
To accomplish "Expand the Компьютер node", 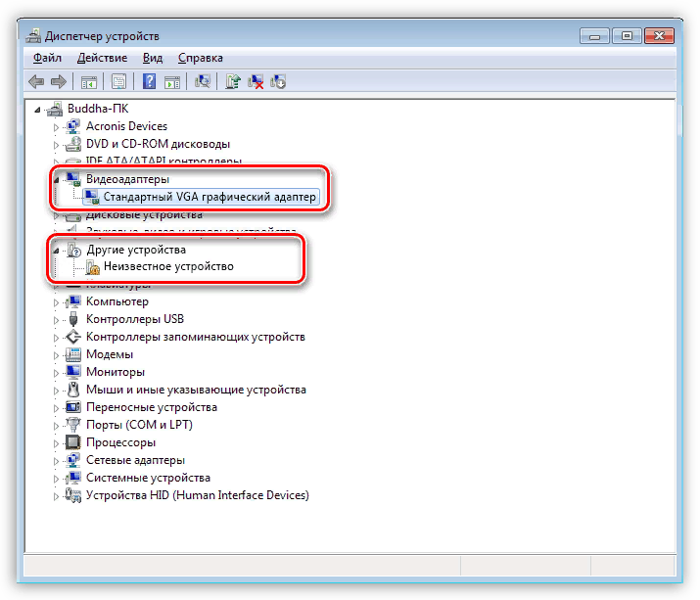I will click(x=56, y=302).
